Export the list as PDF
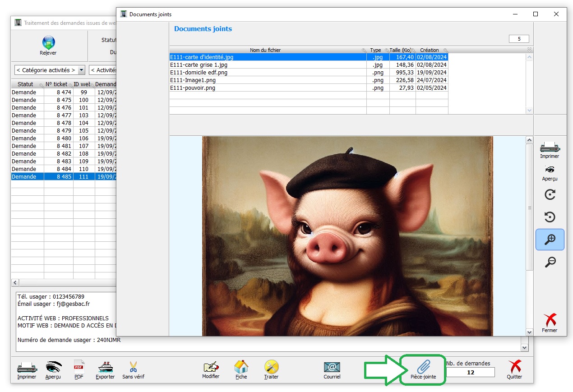This screenshot has width=573, height=392. point(79,368)
